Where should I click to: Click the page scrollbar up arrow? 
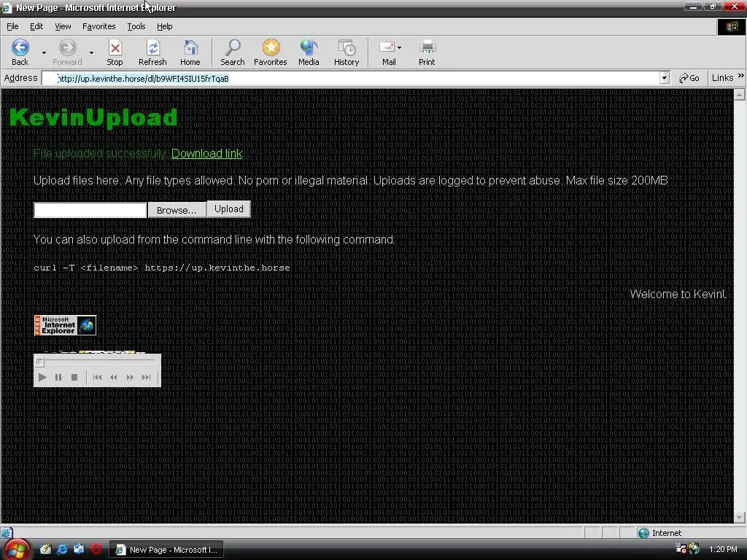(740, 95)
